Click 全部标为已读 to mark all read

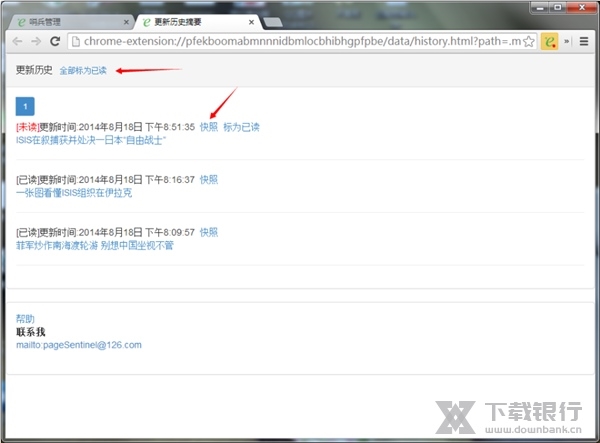point(84,71)
